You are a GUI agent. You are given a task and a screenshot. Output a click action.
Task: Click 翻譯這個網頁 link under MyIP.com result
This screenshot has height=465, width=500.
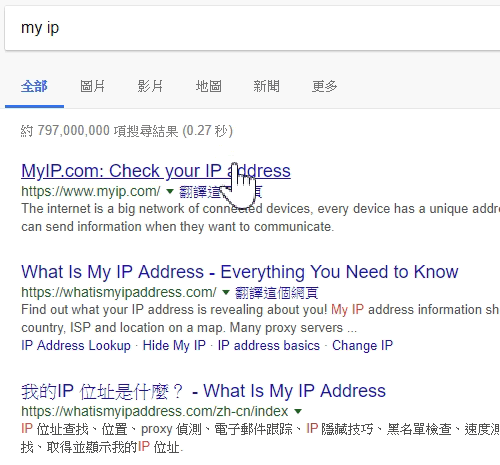[x=221, y=192]
